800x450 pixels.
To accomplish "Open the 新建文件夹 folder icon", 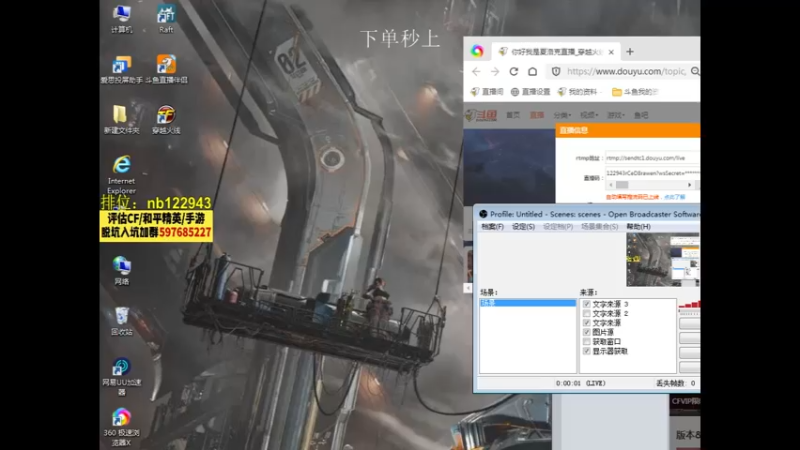I will (121, 119).
